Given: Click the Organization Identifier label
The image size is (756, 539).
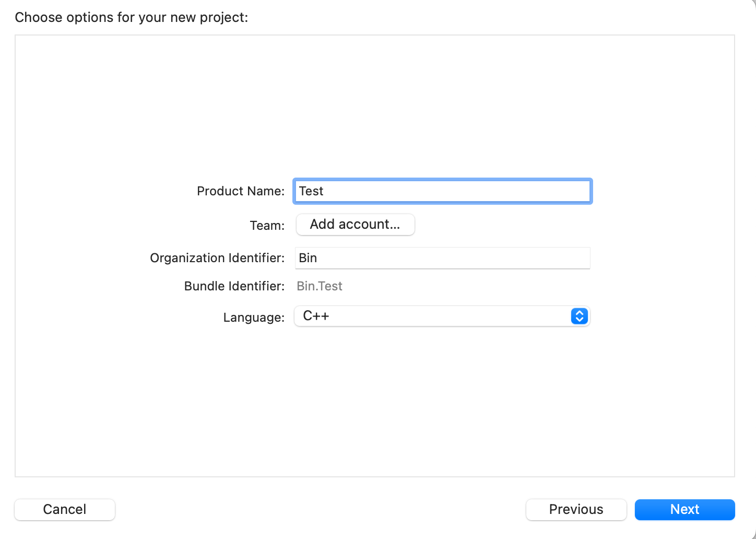Looking at the screenshot, I should click(217, 258).
